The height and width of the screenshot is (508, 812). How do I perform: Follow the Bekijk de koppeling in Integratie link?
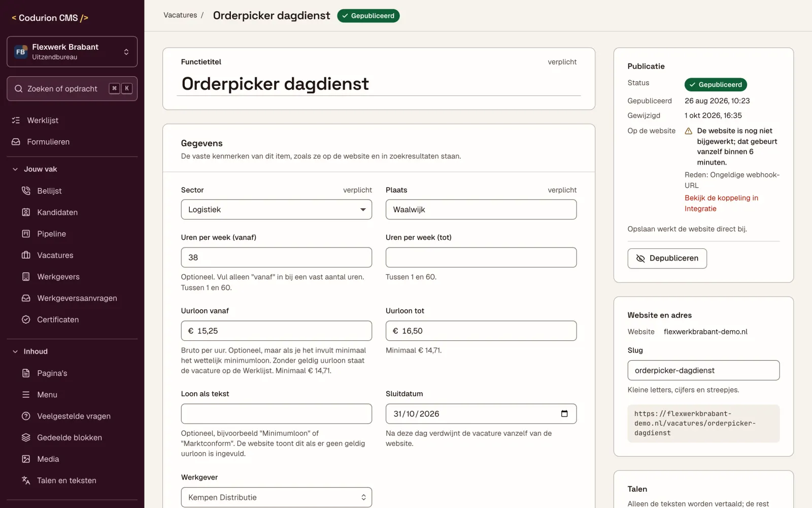tap(721, 203)
